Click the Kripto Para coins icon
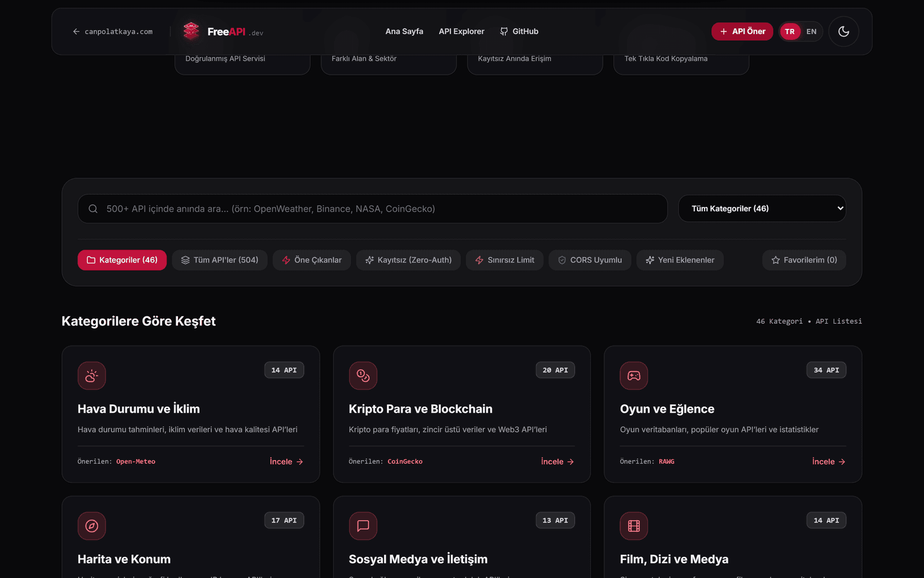 tap(363, 376)
